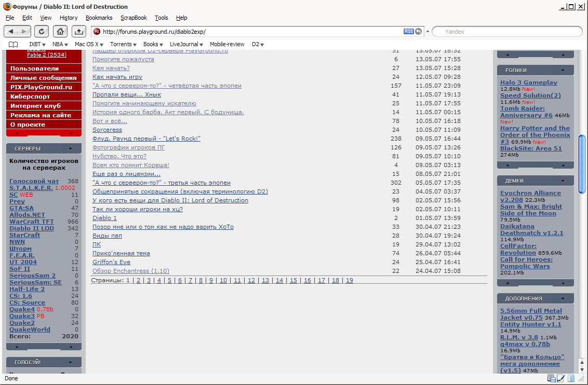Viewport: 588px width, 385px height.
Task: Expand the Mac OS X bookmarks folder
Action: (x=89, y=44)
